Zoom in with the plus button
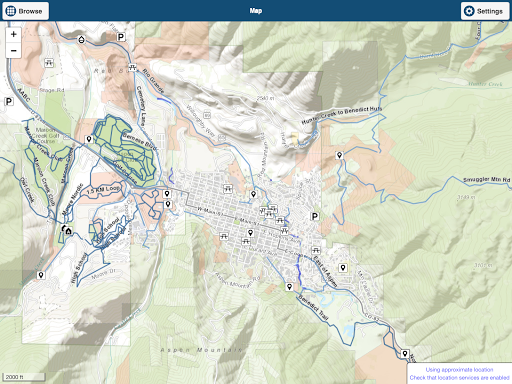Viewport: 512px width, 384px height. pos(14,34)
